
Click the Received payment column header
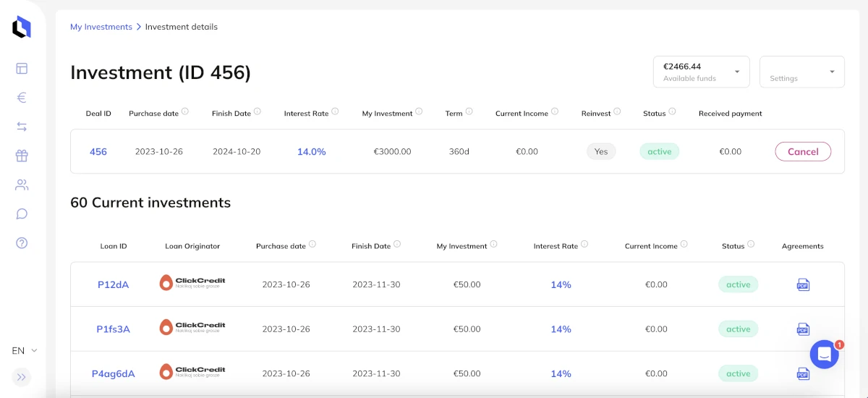731,114
